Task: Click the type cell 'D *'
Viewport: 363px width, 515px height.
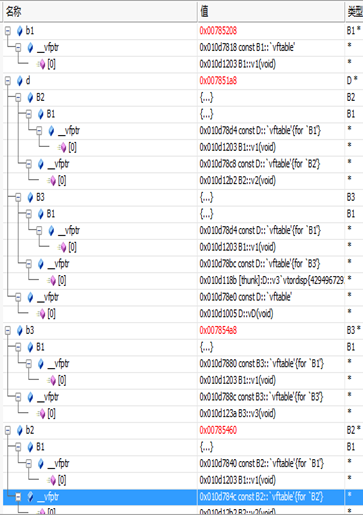Action: [x=352, y=81]
